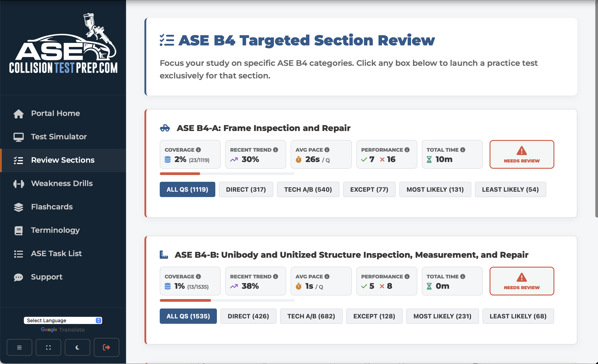Screen dimensions: 598x364
Task: Click B4-A Needs Review warning badge
Action: click(522, 154)
